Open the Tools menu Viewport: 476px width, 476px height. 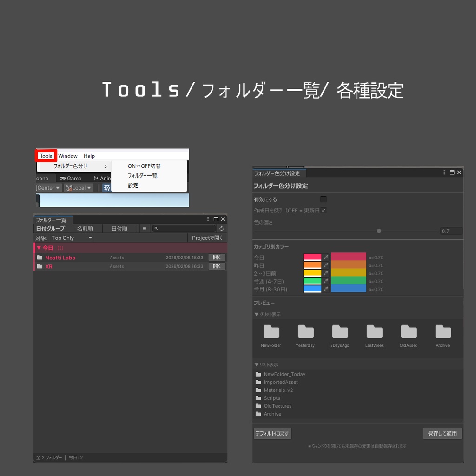tap(46, 156)
